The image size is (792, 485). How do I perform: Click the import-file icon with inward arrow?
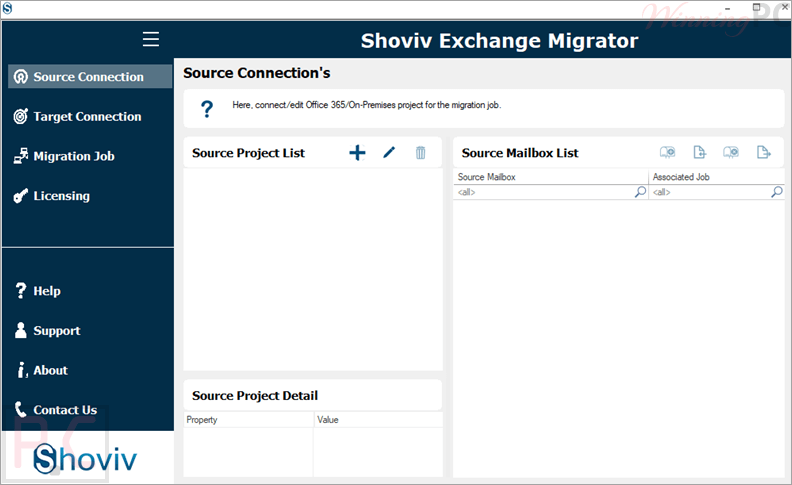pyautogui.click(x=700, y=152)
